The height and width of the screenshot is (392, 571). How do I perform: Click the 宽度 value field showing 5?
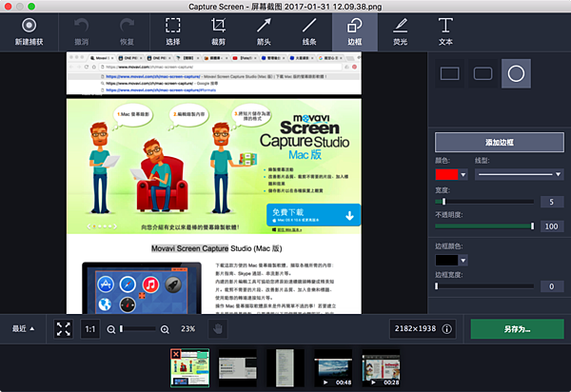pos(552,202)
